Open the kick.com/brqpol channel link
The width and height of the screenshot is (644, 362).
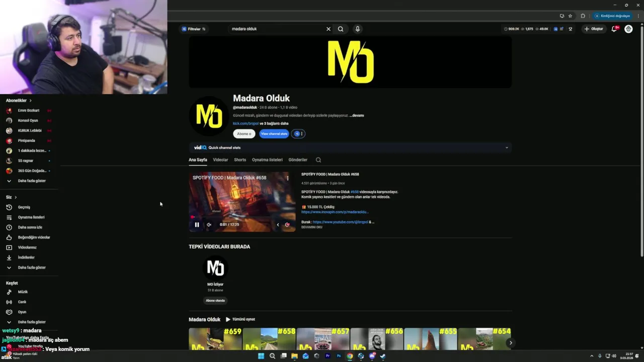click(x=246, y=124)
